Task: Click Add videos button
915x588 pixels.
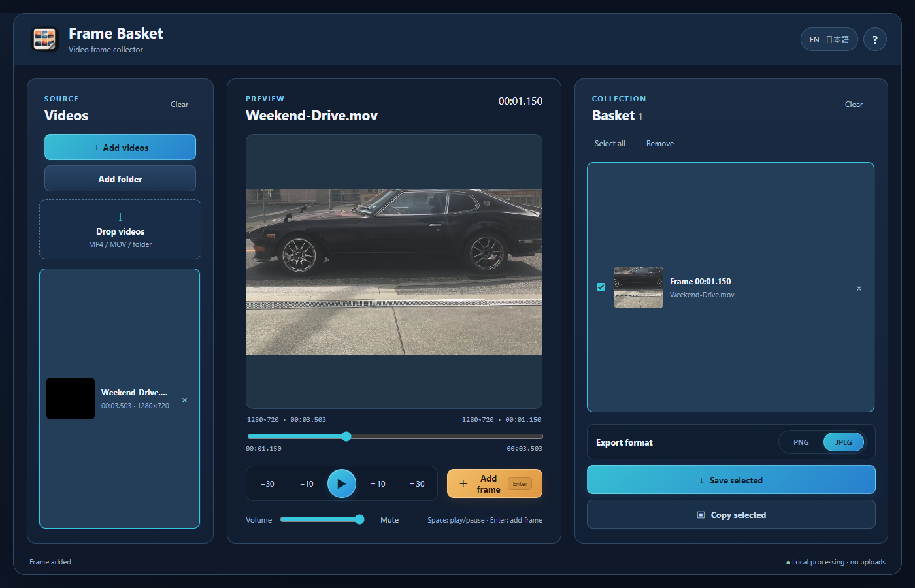Action: click(120, 147)
